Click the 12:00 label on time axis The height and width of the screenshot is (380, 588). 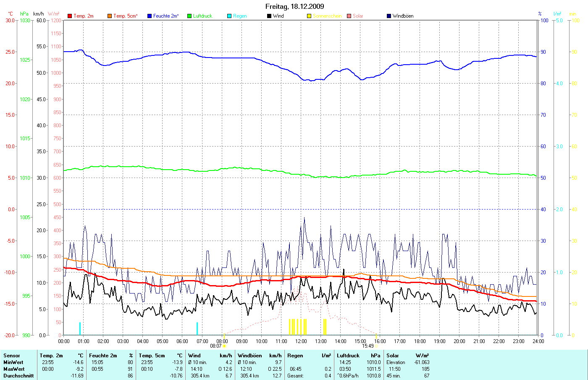[x=301, y=341]
